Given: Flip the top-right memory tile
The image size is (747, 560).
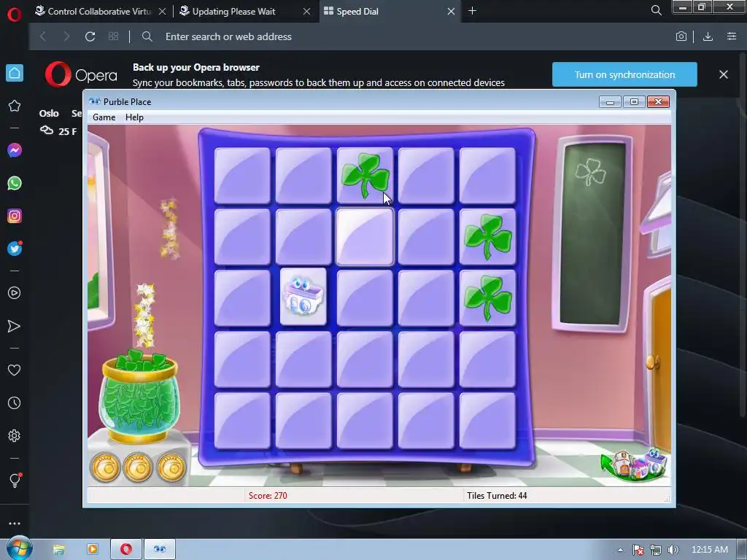Looking at the screenshot, I should pos(487,175).
